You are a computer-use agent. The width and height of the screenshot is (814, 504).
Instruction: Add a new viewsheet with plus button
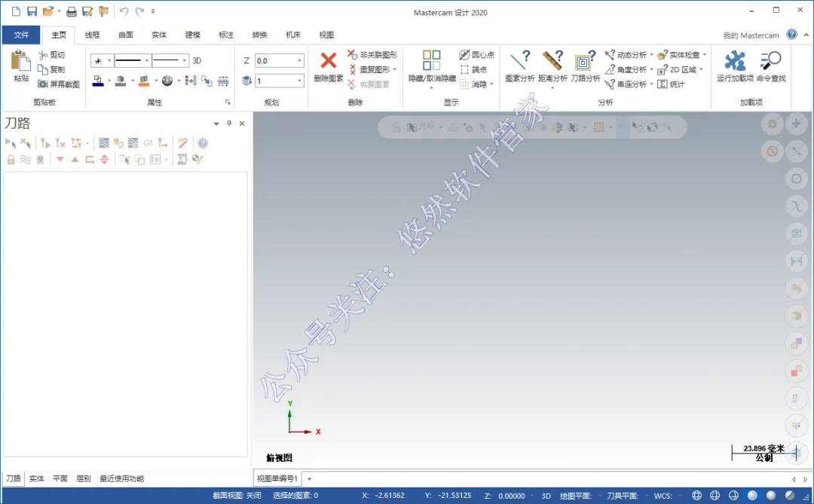click(310, 478)
